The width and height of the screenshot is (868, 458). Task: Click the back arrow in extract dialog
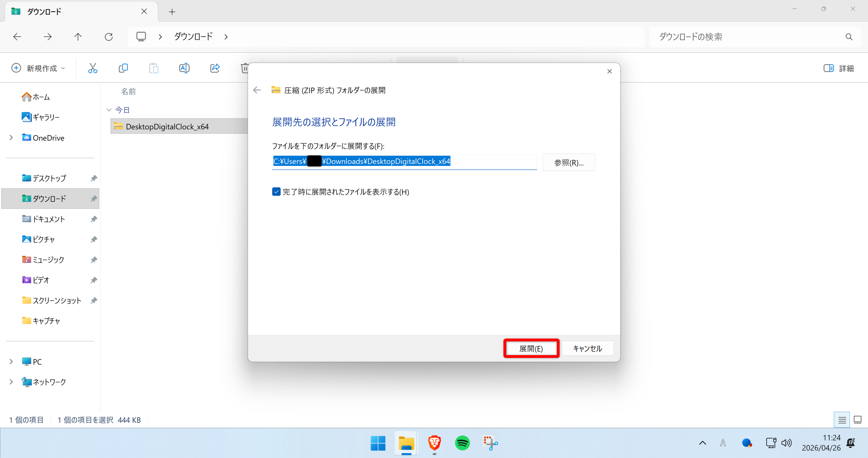point(257,90)
